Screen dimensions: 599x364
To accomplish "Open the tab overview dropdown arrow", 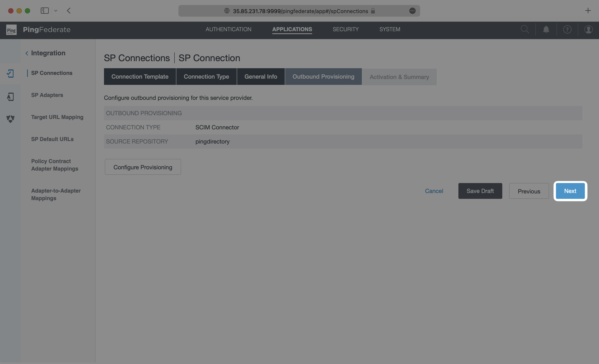I will pos(56,10).
